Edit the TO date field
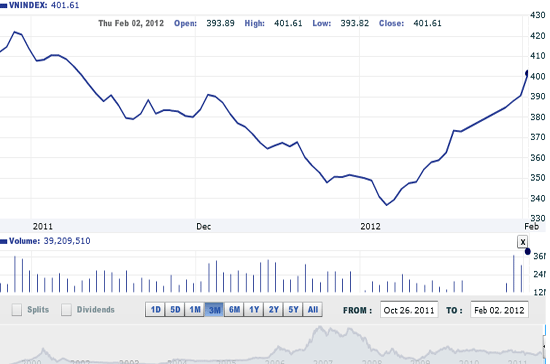550x364 pixels. click(x=499, y=310)
